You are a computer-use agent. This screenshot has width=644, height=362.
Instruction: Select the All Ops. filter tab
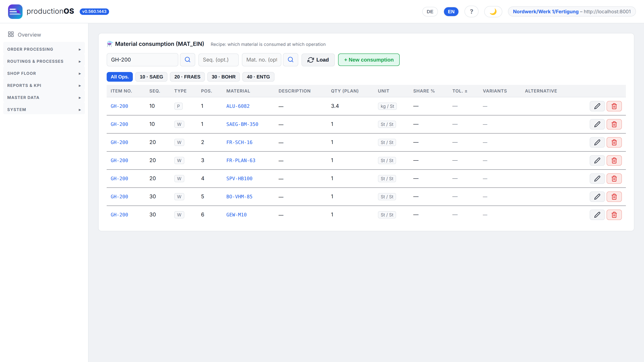click(120, 77)
